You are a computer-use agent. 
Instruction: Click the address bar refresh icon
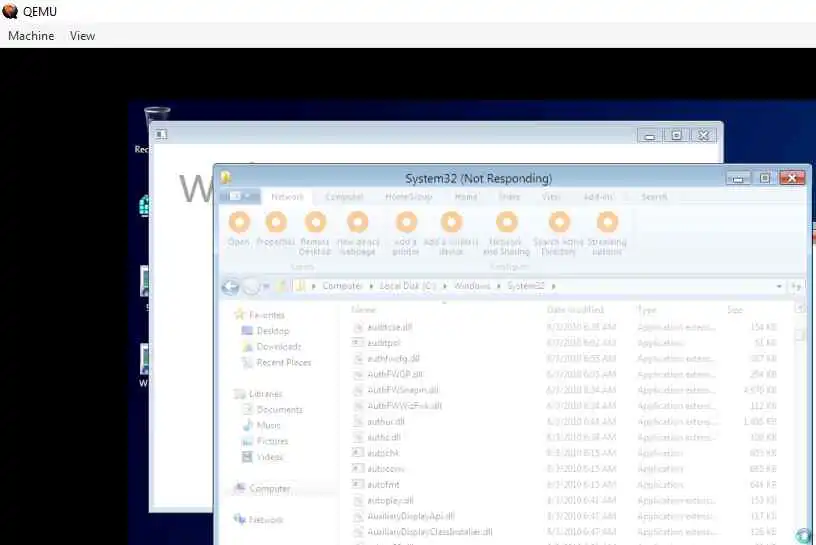click(796, 286)
